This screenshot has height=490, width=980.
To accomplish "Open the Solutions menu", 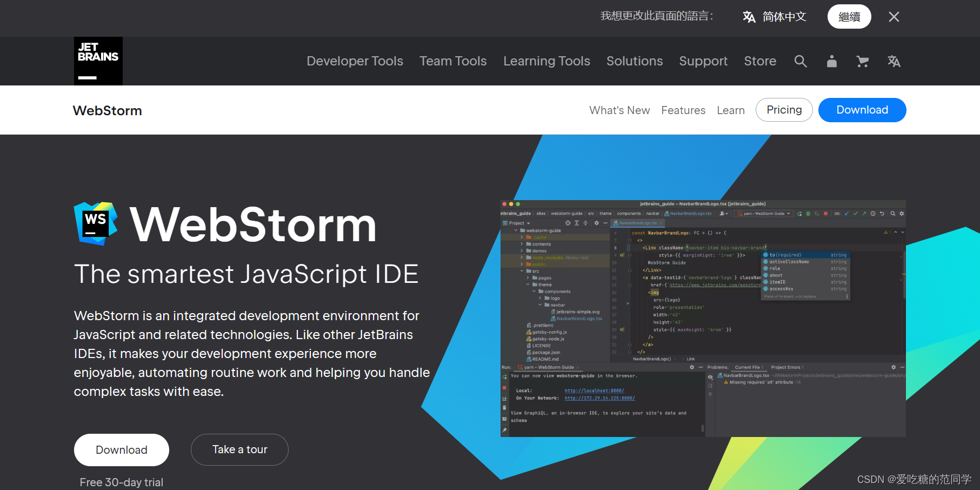I will (x=634, y=61).
